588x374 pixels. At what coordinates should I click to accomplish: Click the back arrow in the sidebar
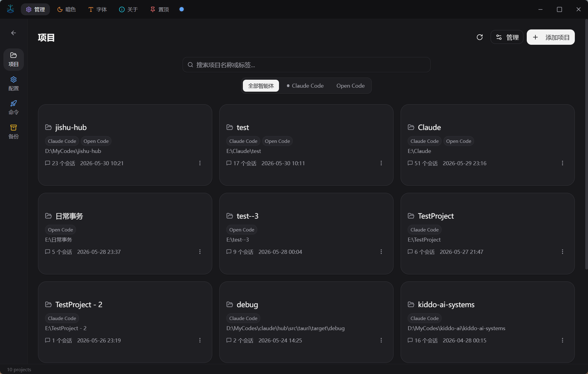click(x=13, y=33)
